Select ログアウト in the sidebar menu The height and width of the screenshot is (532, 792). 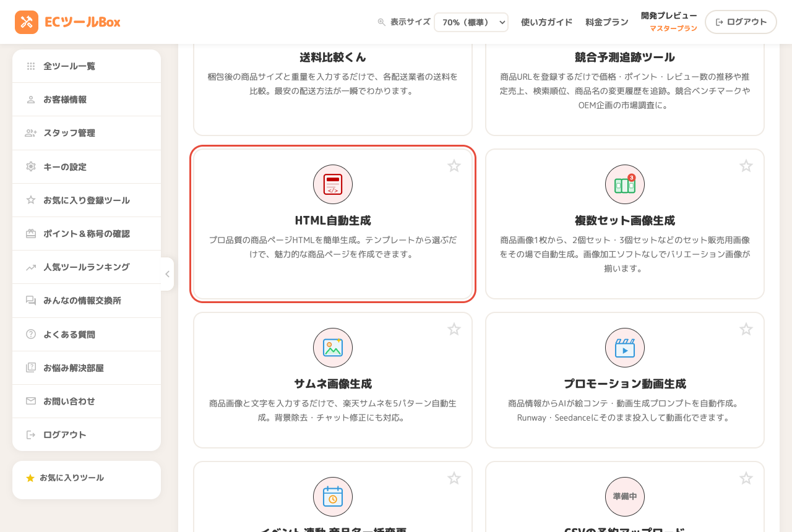[87, 435]
